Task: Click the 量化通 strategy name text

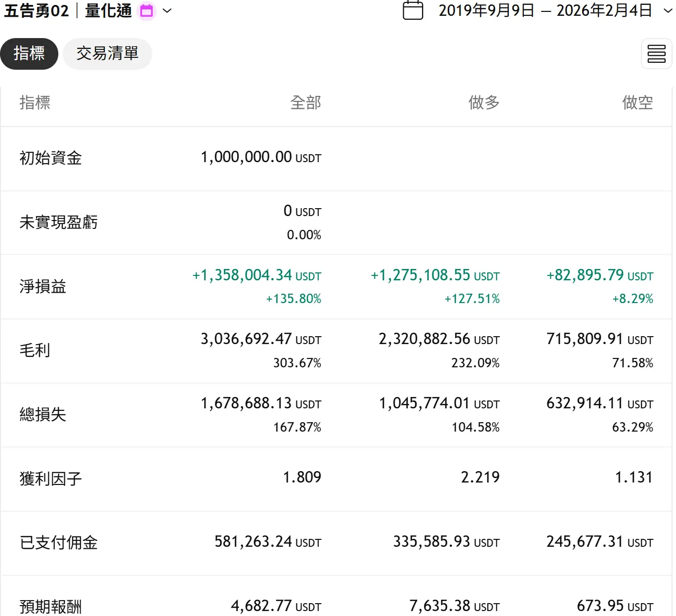Action: [x=108, y=11]
